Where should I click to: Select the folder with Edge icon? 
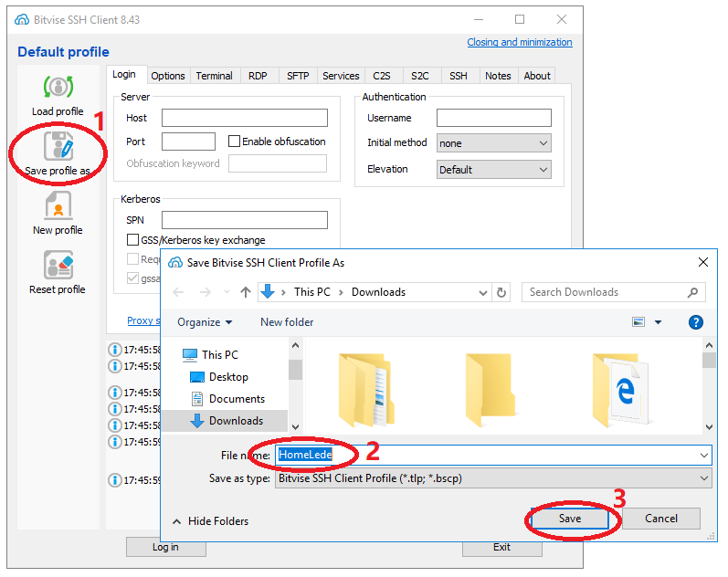[620, 390]
